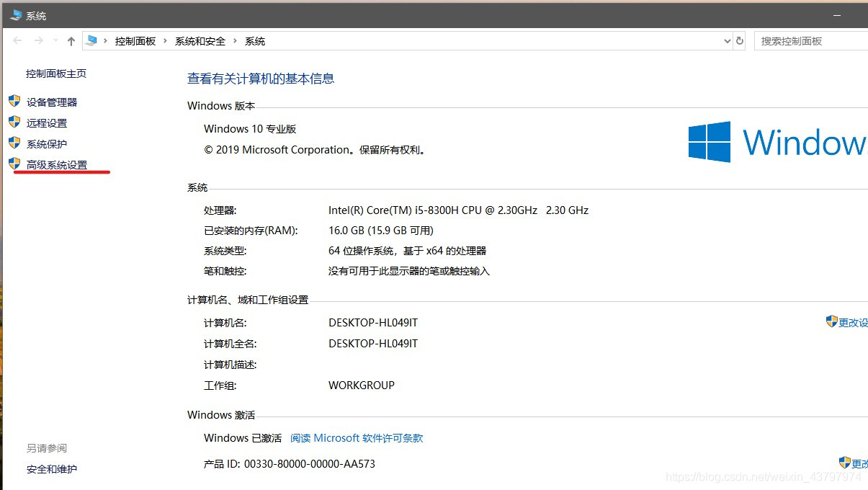Select RAM value 16.0 GB

pos(346,231)
